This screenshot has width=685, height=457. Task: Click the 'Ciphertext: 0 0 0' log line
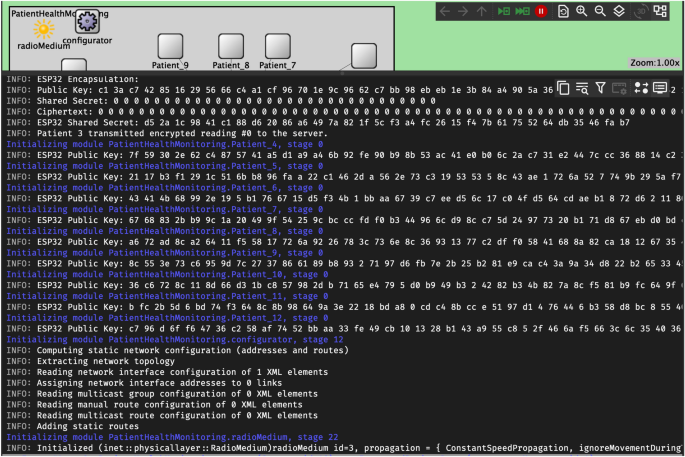coord(342,112)
